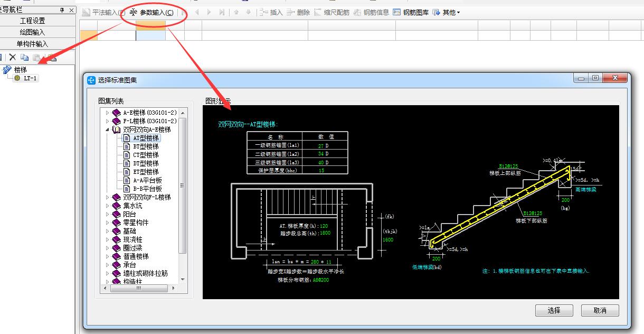This screenshot has height=334, width=644.
Task: Move row up arrow in toolbar
Action: click(236, 12)
